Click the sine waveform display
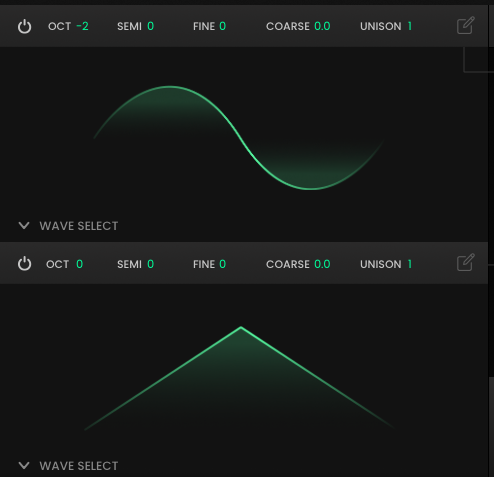This screenshot has width=494, height=477. point(239,138)
